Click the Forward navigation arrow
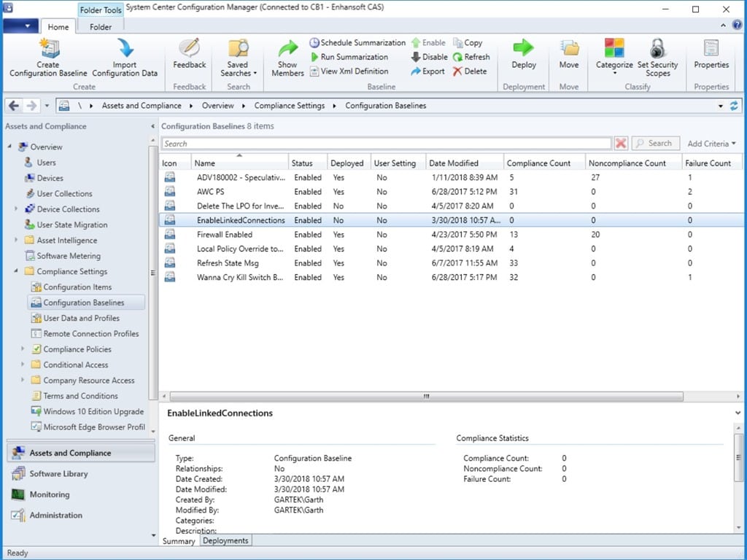Image resolution: width=747 pixels, height=560 pixels. 31,106
